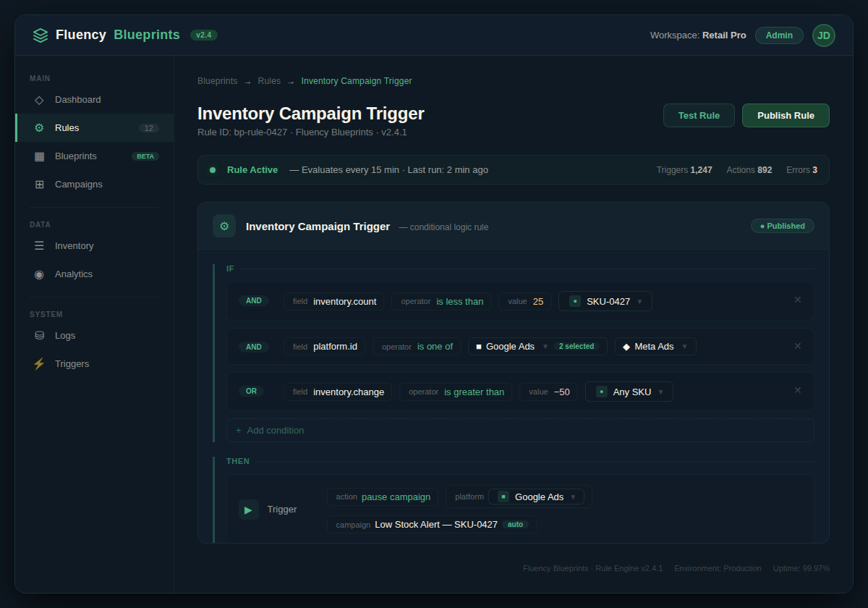The image size is (868, 608).
Task: Open the action platform Google Ads dropdown
Action: point(536,497)
